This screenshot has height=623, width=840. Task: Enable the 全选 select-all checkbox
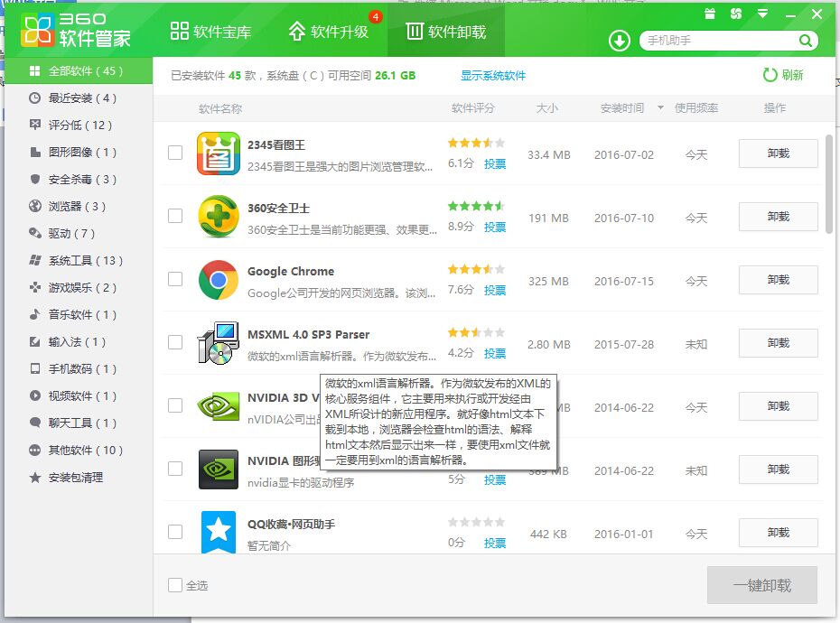(x=174, y=586)
